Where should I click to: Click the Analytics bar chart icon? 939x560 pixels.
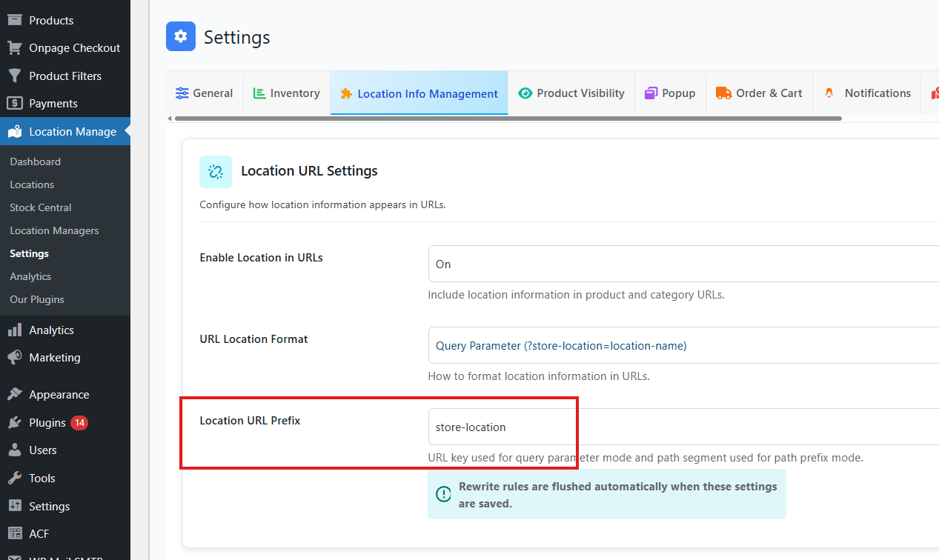click(x=15, y=330)
